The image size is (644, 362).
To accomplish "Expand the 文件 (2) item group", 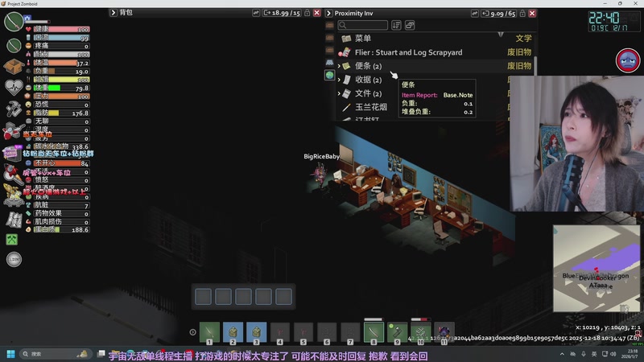I will [x=339, y=93].
